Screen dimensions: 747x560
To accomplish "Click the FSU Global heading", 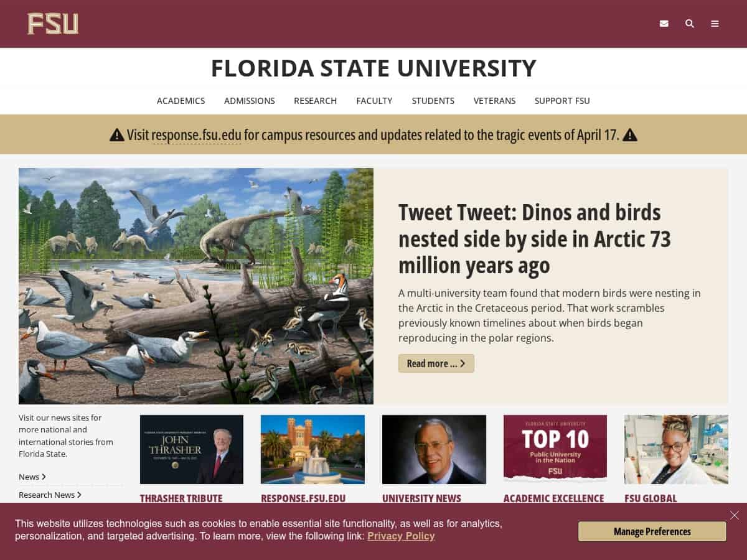I will tap(651, 498).
